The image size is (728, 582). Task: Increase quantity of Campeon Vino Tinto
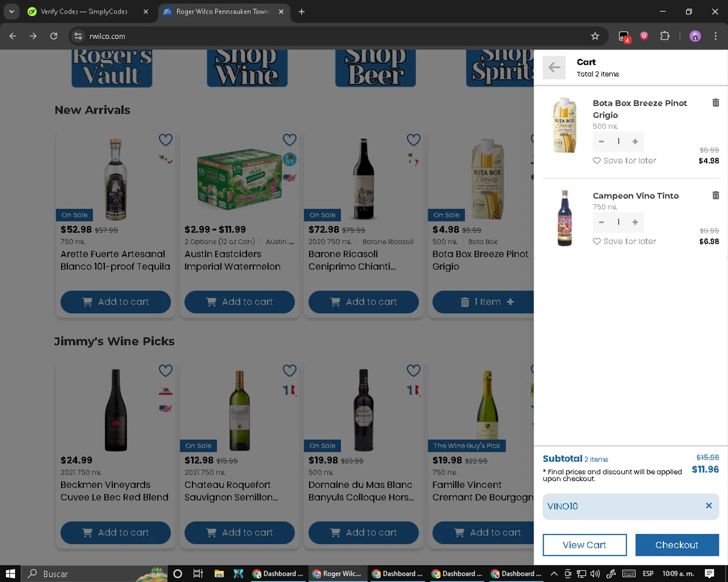click(635, 222)
